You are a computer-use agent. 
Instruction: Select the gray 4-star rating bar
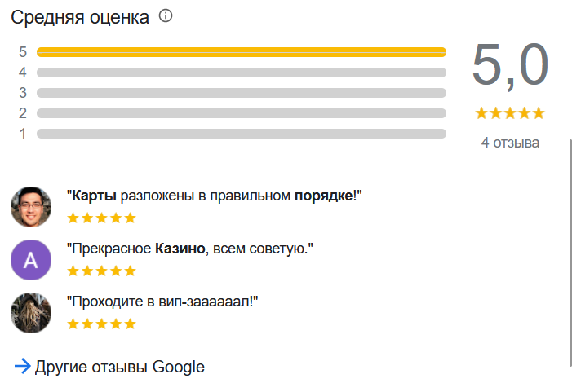[x=242, y=73]
